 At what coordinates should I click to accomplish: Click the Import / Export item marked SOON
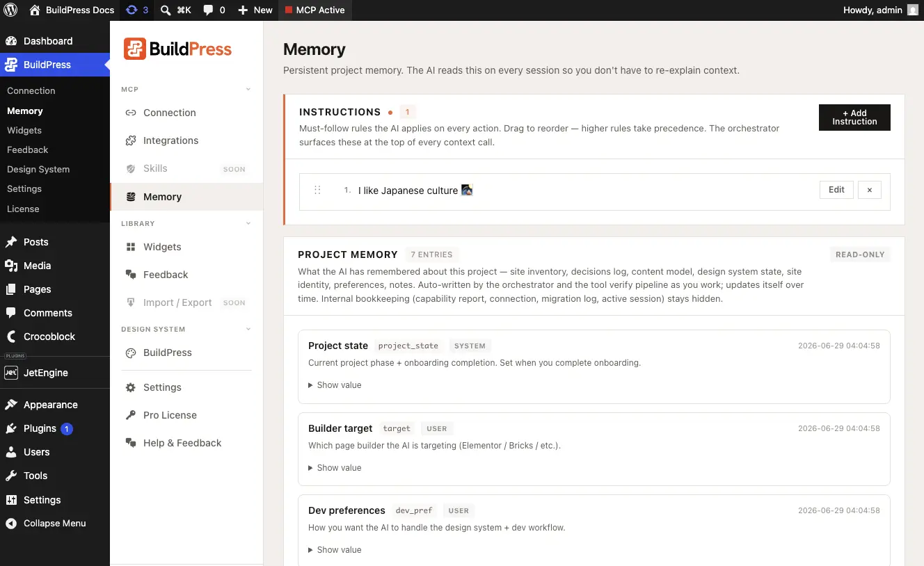(186, 303)
